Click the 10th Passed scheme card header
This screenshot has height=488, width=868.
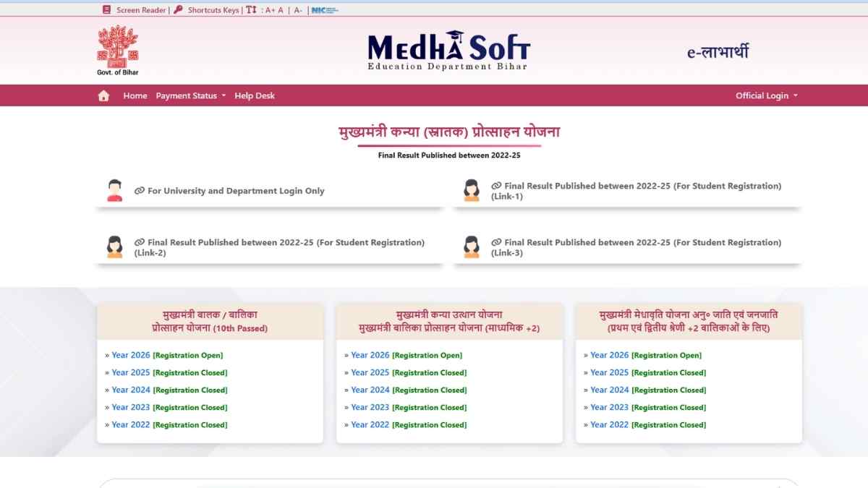click(210, 321)
